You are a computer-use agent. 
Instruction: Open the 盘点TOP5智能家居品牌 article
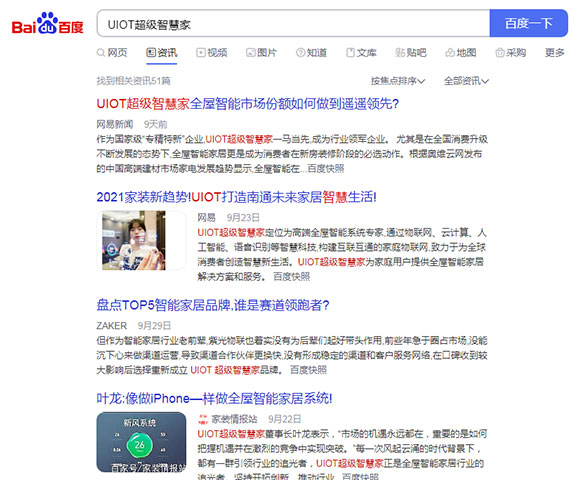point(213,305)
